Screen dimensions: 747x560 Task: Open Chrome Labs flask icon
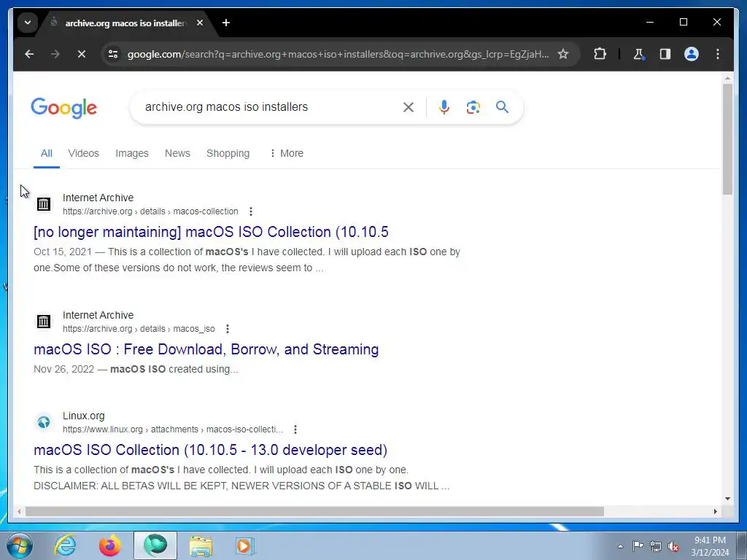(639, 54)
